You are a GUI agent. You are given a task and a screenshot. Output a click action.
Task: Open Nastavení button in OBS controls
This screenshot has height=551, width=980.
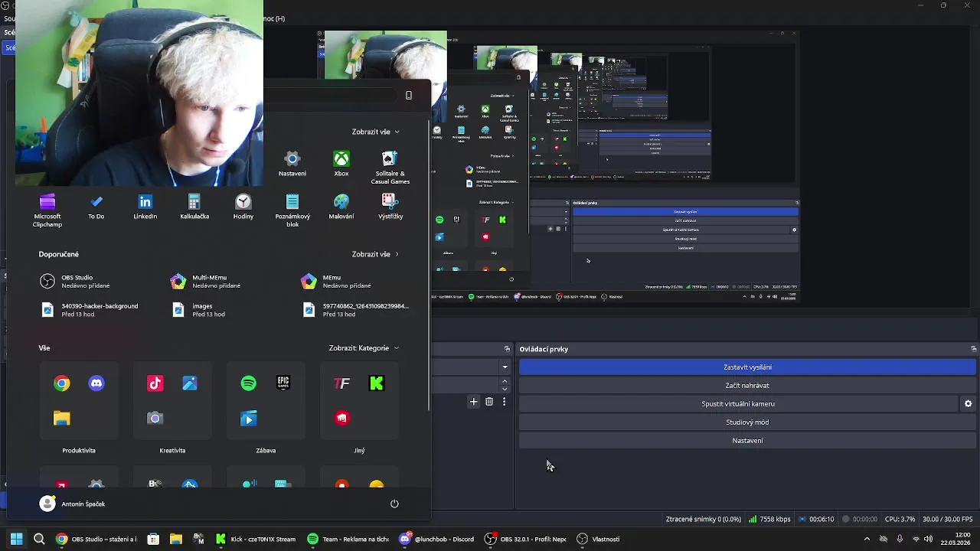tap(747, 441)
